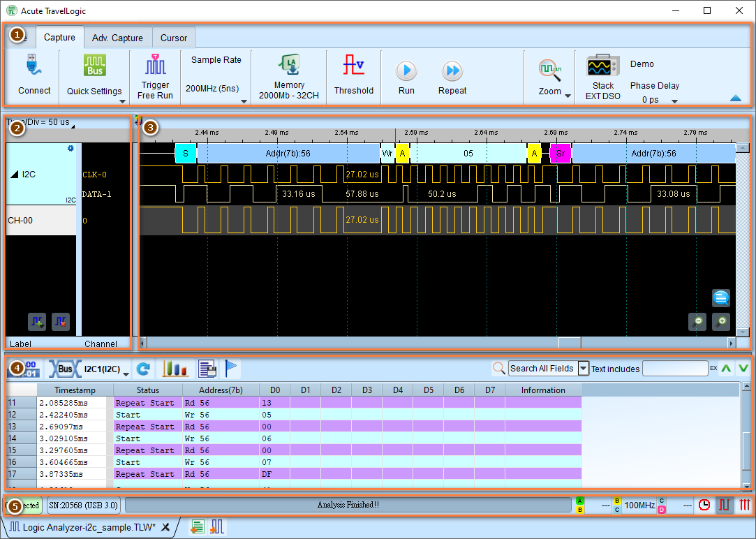Click the add channel waveform icon
The height and width of the screenshot is (539, 756).
pos(37,322)
